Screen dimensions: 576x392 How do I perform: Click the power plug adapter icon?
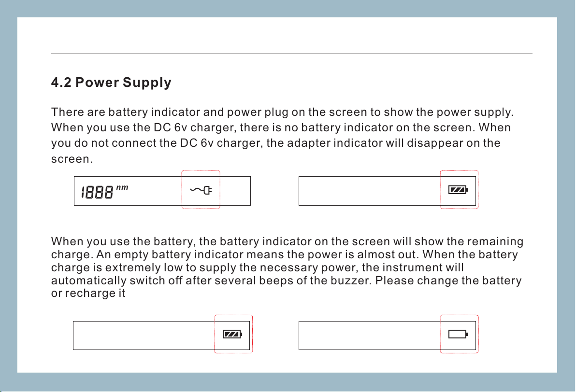(x=201, y=190)
